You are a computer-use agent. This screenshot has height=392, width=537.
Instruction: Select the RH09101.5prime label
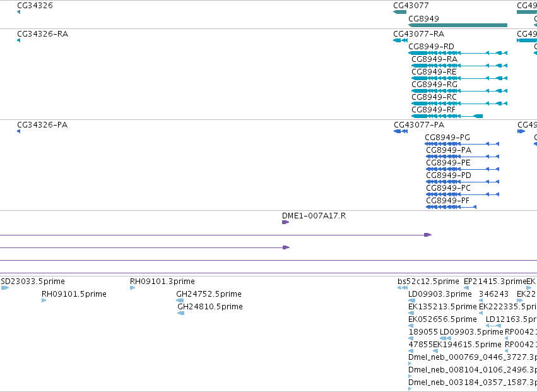pyautogui.click(x=74, y=294)
